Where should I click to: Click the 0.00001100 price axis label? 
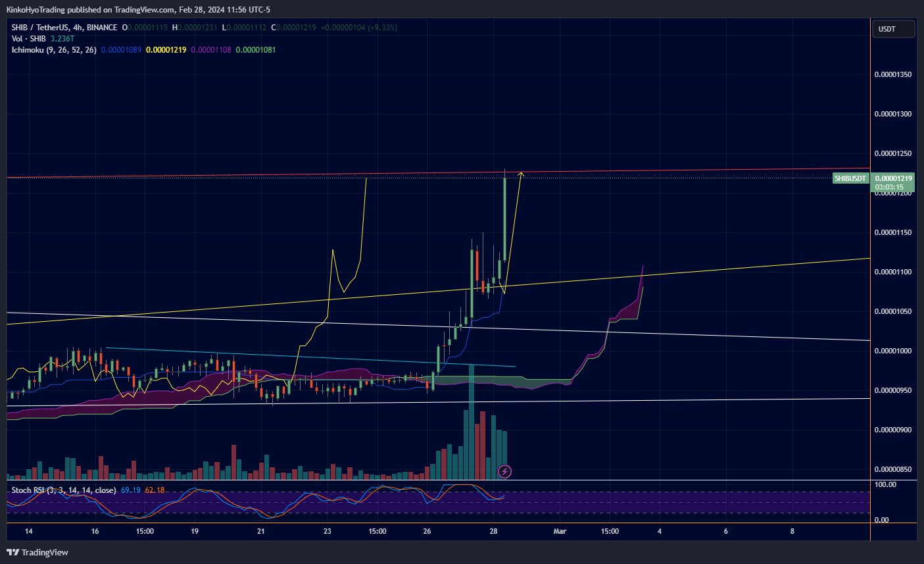[x=893, y=272]
